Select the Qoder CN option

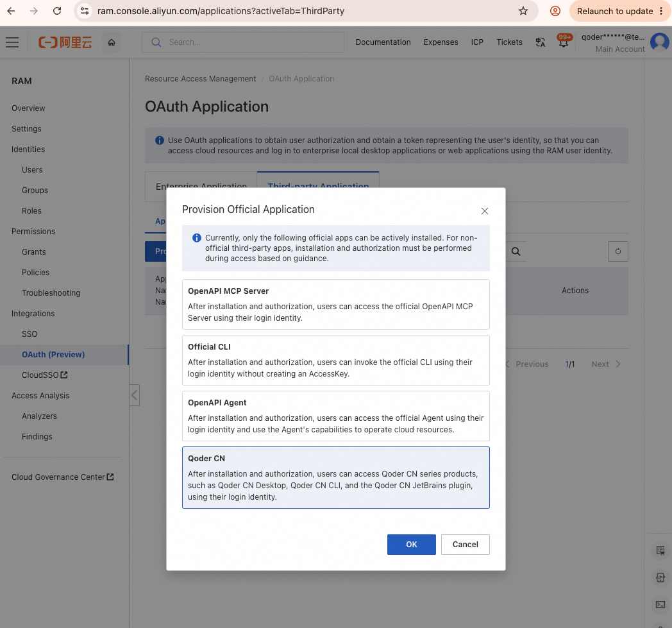(335, 477)
